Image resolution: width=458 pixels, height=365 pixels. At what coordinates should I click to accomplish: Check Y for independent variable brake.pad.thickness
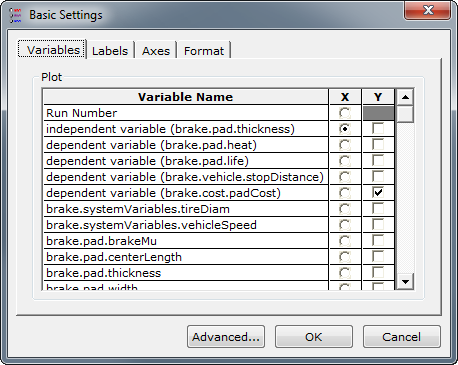[378, 128]
